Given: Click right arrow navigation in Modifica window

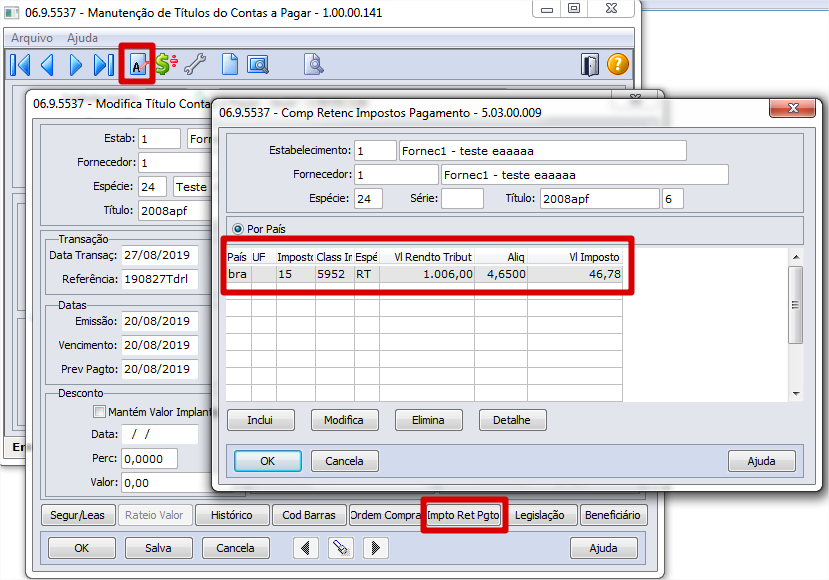Looking at the screenshot, I should click(375, 548).
